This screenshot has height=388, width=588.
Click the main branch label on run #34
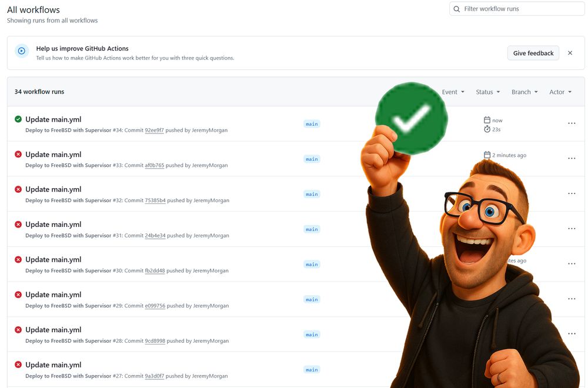pyautogui.click(x=312, y=124)
